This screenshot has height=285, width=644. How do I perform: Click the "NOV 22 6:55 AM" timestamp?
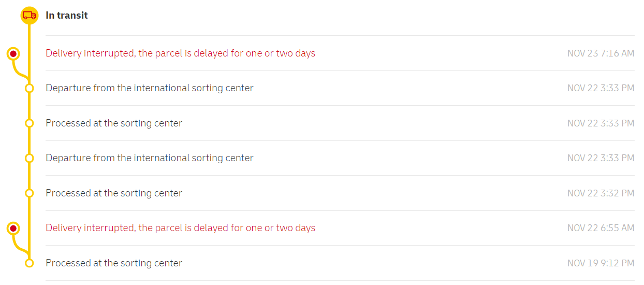click(601, 228)
